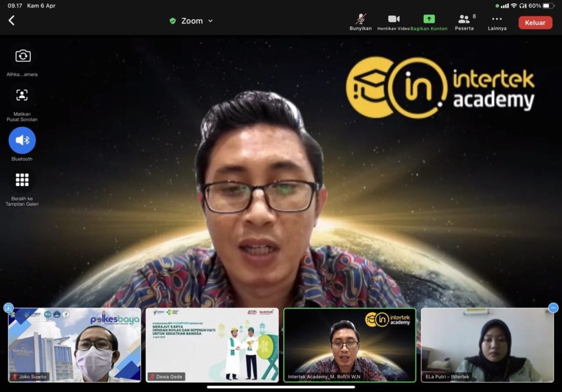Tap the speaker's main spotlight video
562x392 pixels.
(x=281, y=171)
